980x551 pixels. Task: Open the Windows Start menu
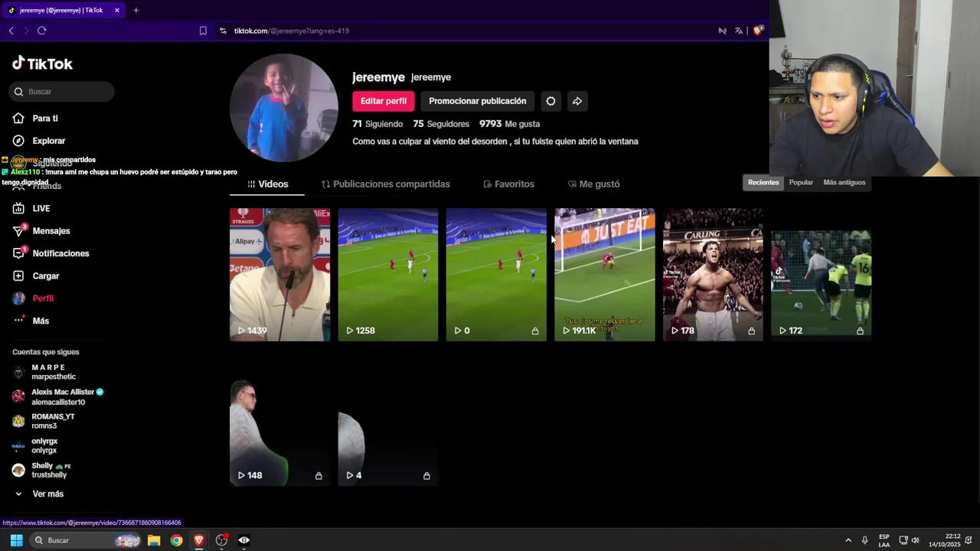coord(16,540)
